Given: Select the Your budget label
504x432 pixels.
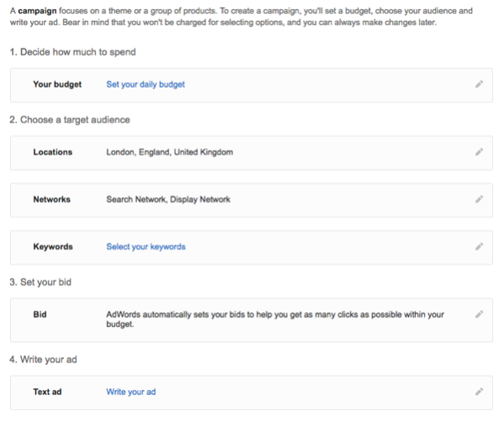Looking at the screenshot, I should [57, 84].
